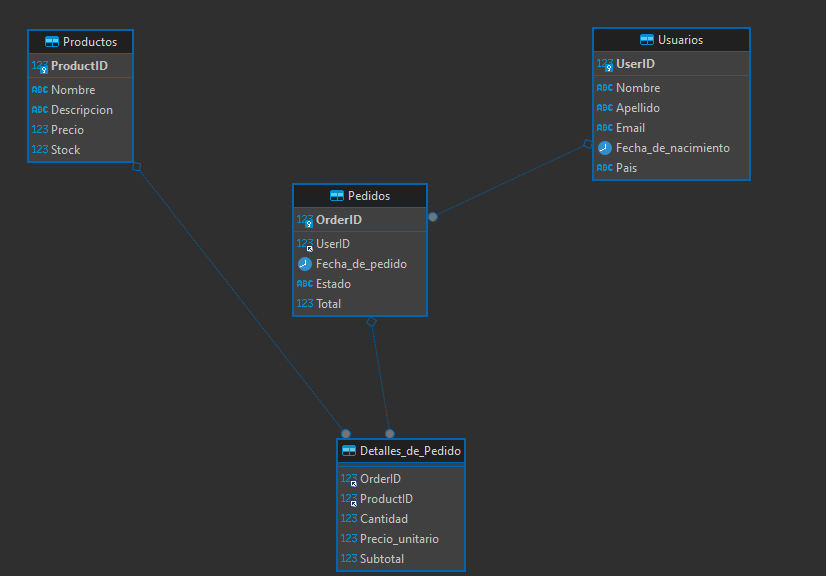Select the Cantidad column in Detalles_de_Pedido

click(384, 519)
